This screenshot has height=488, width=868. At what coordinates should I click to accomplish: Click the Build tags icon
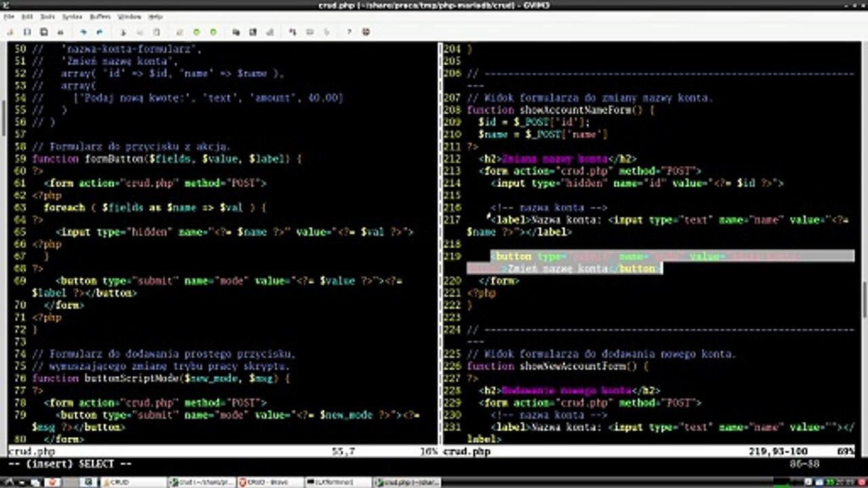(x=309, y=32)
